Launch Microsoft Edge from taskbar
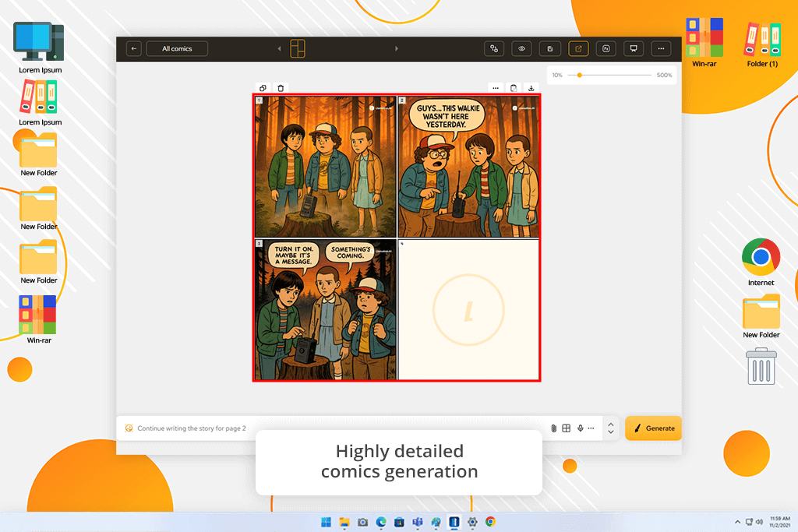Screen dimensions: 798x532 381,522
